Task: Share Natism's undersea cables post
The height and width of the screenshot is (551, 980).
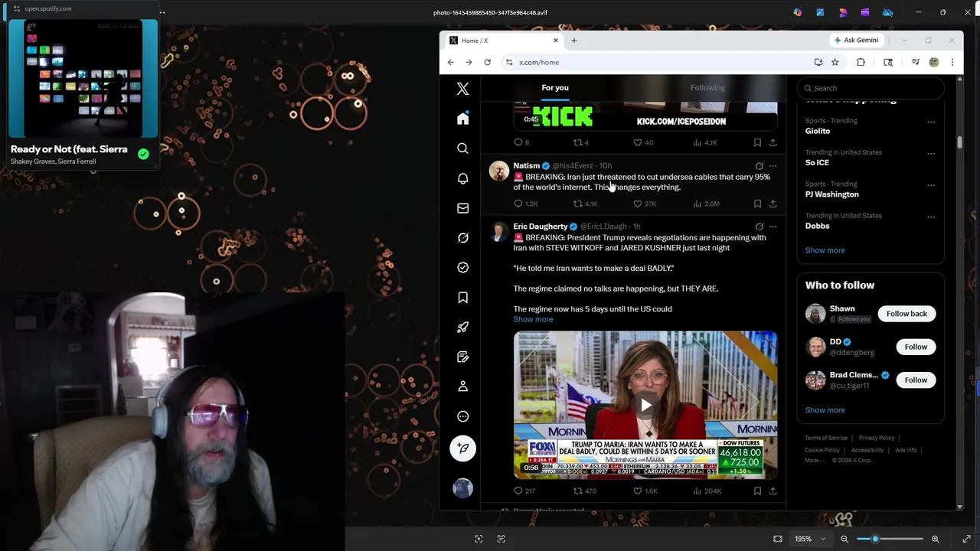Action: (x=773, y=204)
